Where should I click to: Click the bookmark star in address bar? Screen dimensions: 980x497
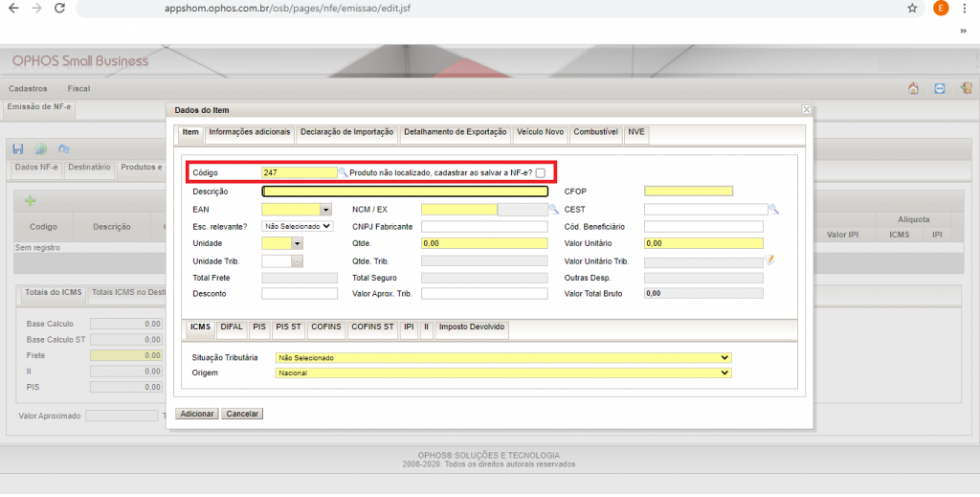pyautogui.click(x=912, y=9)
